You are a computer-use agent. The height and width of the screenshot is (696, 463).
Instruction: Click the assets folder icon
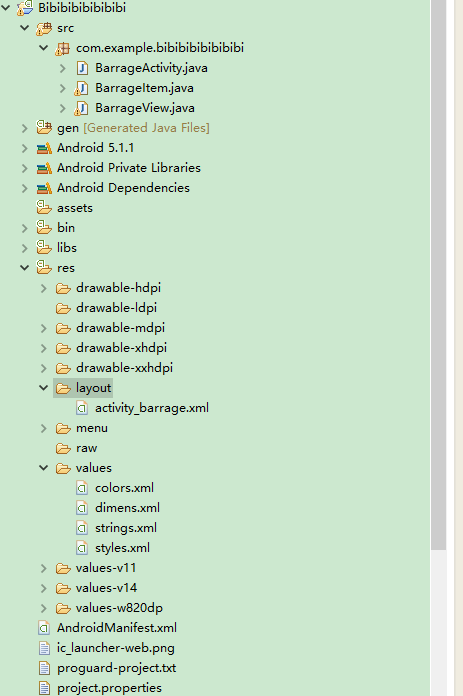(x=44, y=207)
